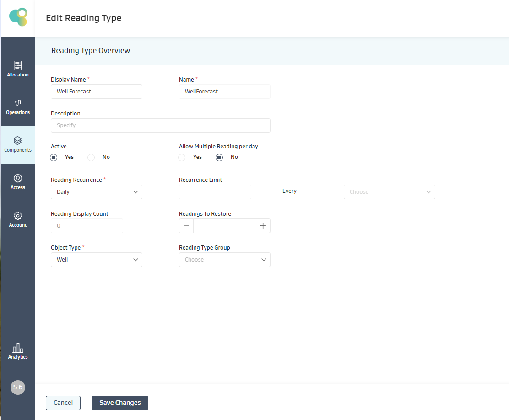Open the Analytics bar chart icon
Viewport: 509px width, 420px height.
[18, 348]
